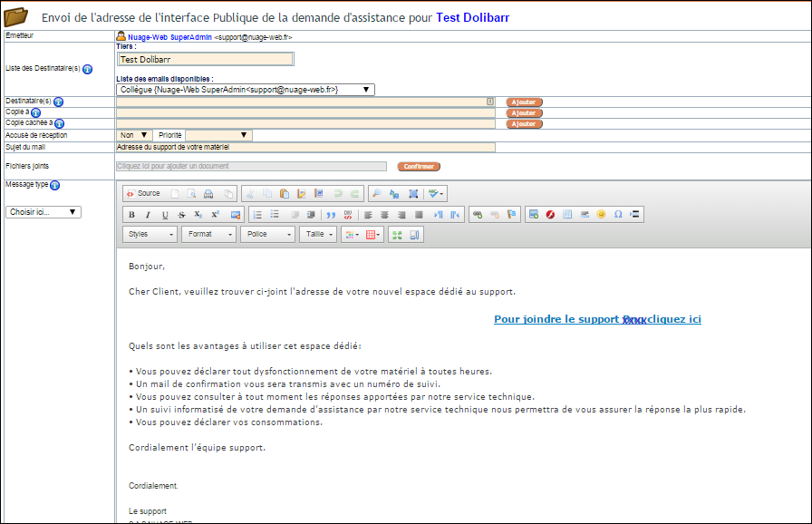This screenshot has height=524, width=812.
Task: Open the Accusé de réception Non dropdown
Action: pyautogui.click(x=133, y=135)
